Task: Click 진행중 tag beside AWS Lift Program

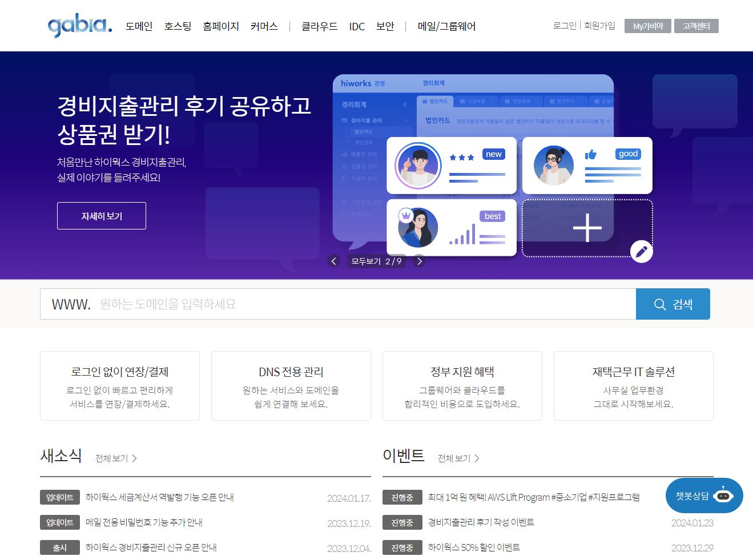Action: click(x=402, y=497)
